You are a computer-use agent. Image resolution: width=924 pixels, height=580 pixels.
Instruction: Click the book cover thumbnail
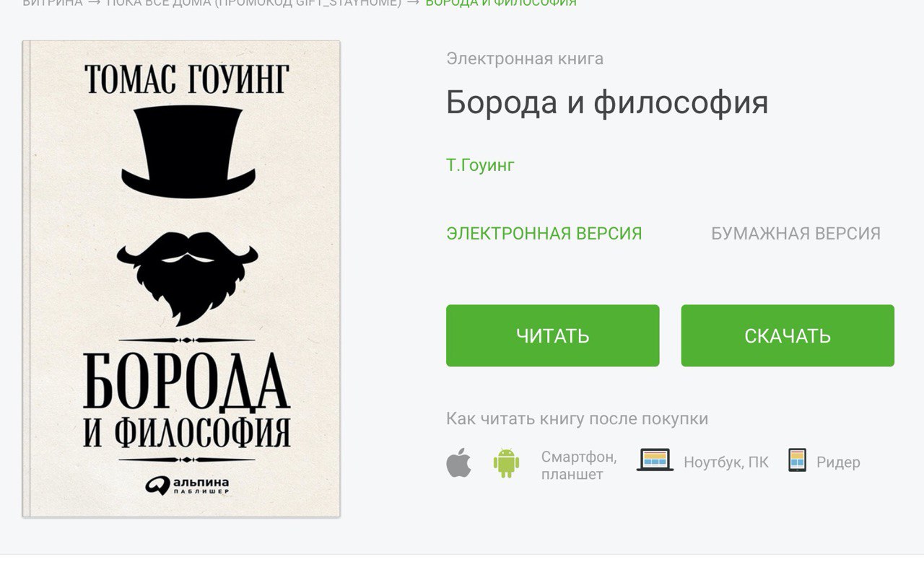pos(181,278)
